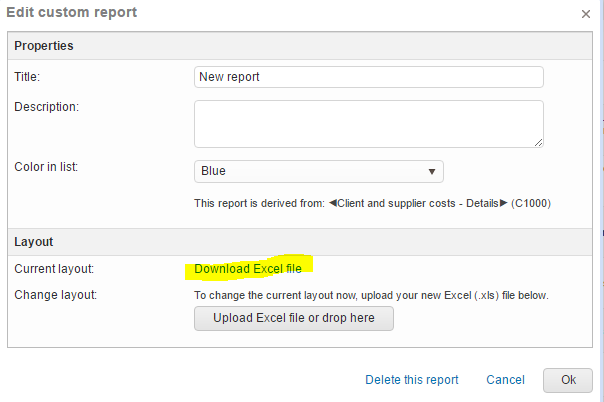Screen dimensions: 604x402
Task: Click the right triangle after Client and supplier costs - Details
Action: click(x=505, y=204)
